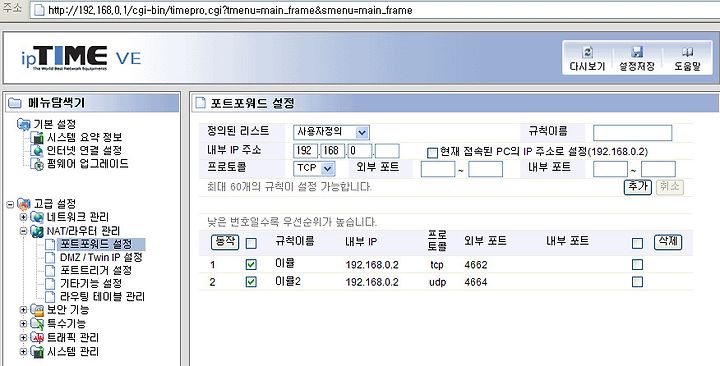The image size is (720, 366).
Task: Select 라우팅 테이블 관리 in menu
Action: [102, 297]
